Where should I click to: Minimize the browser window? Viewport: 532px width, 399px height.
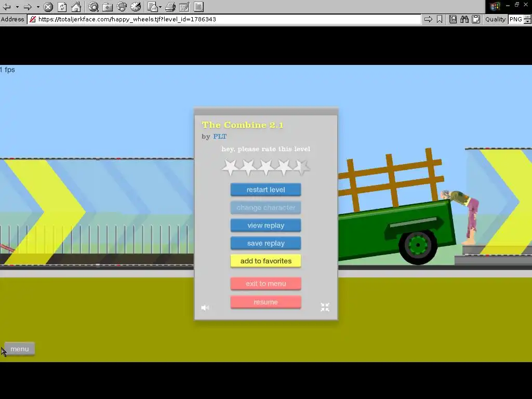point(508,5)
